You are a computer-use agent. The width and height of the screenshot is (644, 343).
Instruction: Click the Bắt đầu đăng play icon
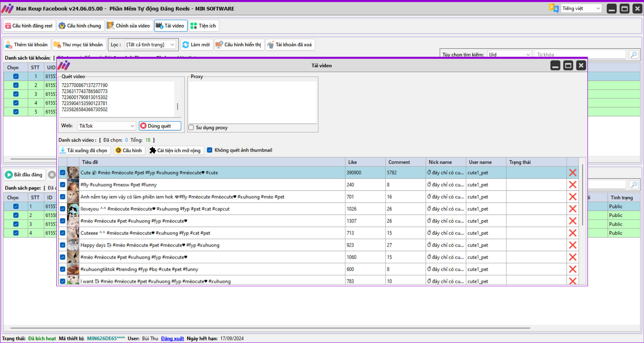[9, 175]
